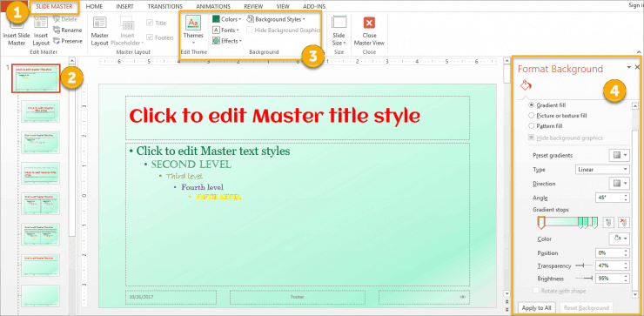Click the Transparency slider

point(584,266)
